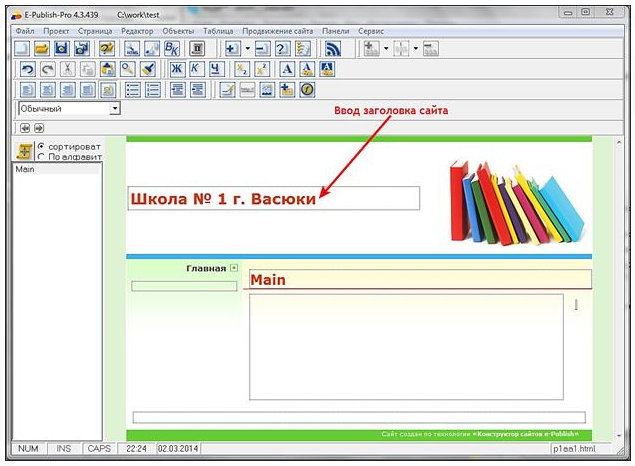Screen dimensions: 635x466
Task: Expand the 'Главная' menu item marker
Action: (234, 268)
